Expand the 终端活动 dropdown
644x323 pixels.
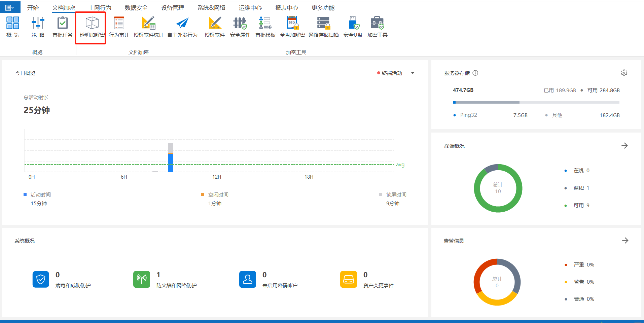coord(413,73)
